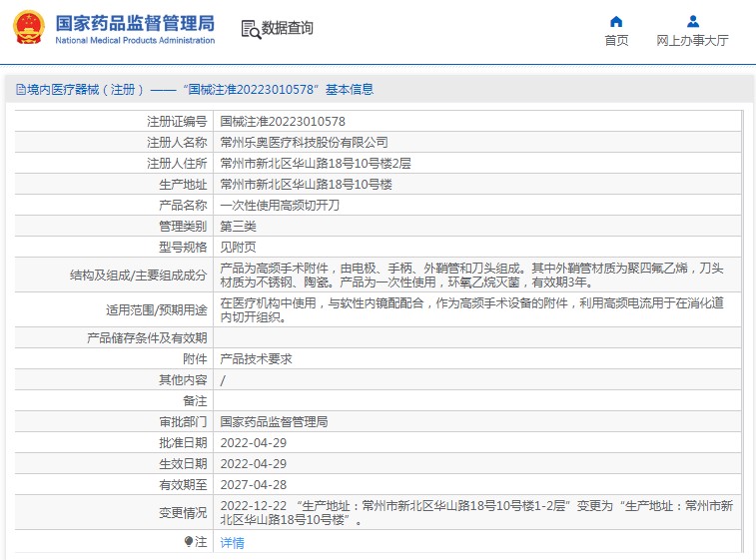
Task: Click the 注册证编号 row label
Action: coord(177,122)
